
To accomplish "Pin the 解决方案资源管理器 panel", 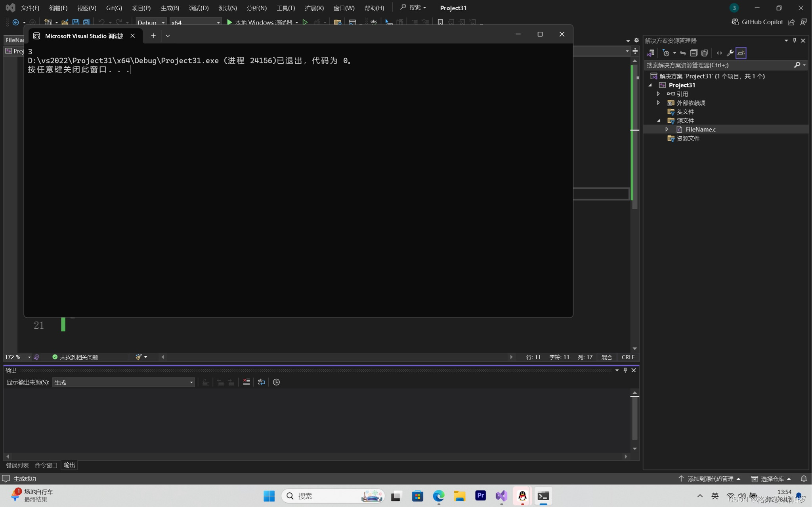I will (794, 40).
